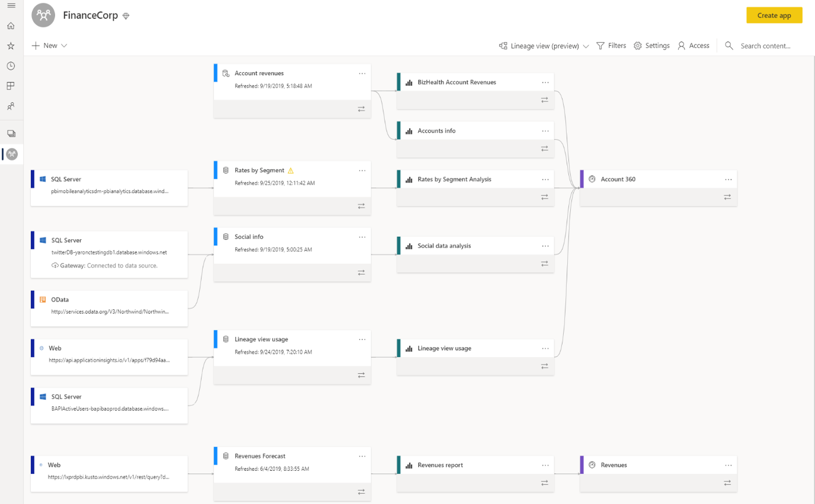Viewport: 815px width, 504px height.
Task: Open more options for Rates by Segment dataset
Action: pos(362,171)
